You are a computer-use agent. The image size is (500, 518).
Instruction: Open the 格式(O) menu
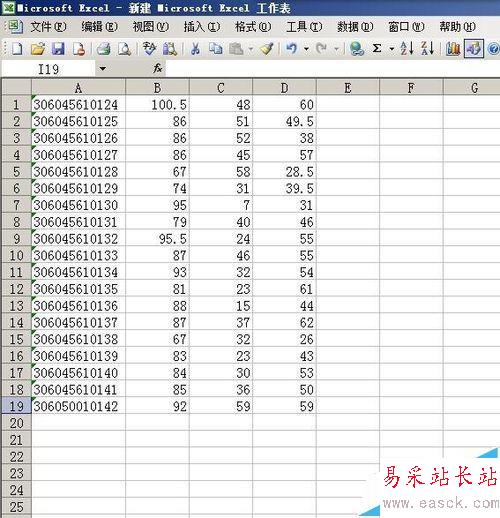253,27
